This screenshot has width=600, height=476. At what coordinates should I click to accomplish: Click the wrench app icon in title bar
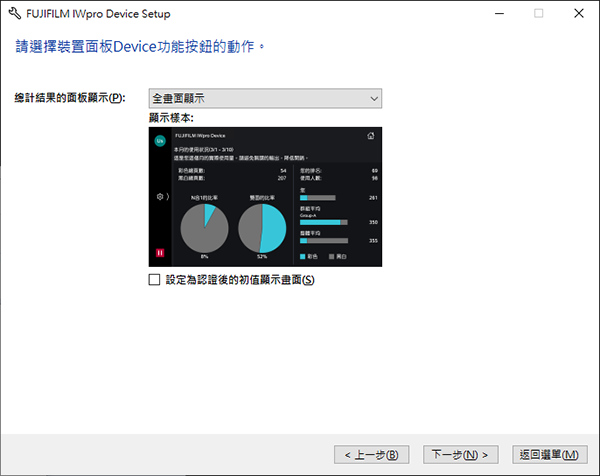[x=14, y=14]
